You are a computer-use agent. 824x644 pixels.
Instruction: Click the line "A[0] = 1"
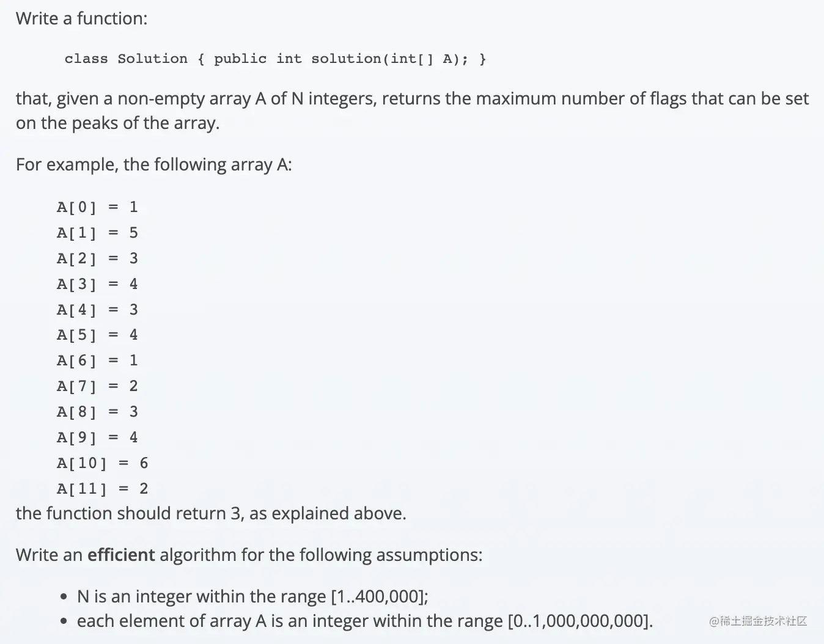97,207
